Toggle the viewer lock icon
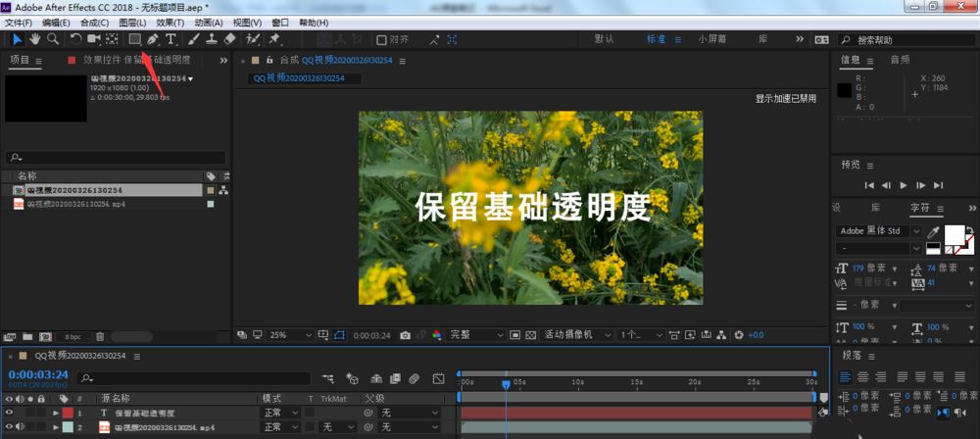The image size is (980, 439). (x=270, y=61)
